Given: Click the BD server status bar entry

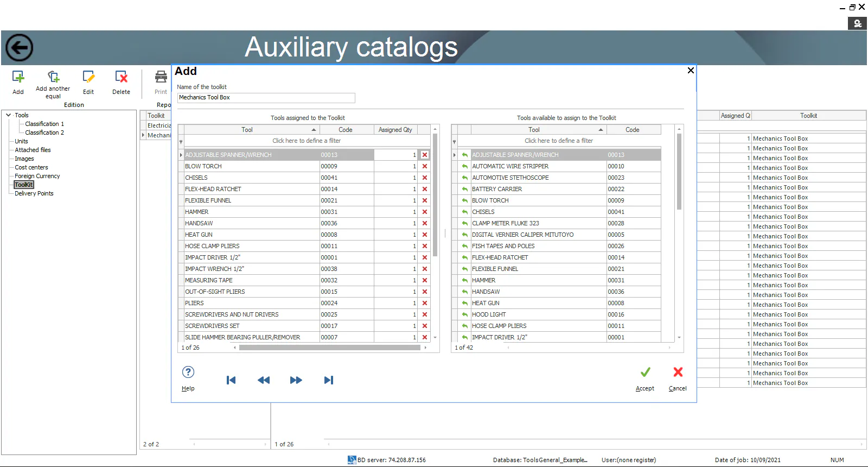Looking at the screenshot, I should point(387,460).
